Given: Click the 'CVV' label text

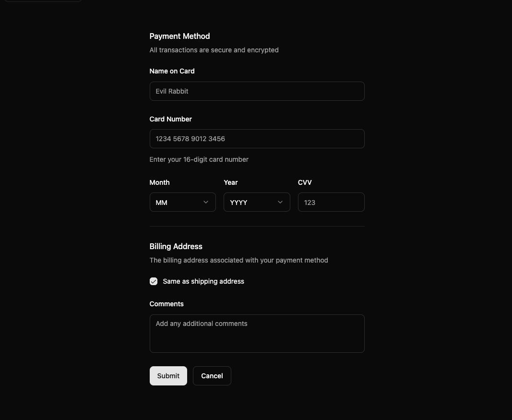Looking at the screenshot, I should [x=305, y=182].
